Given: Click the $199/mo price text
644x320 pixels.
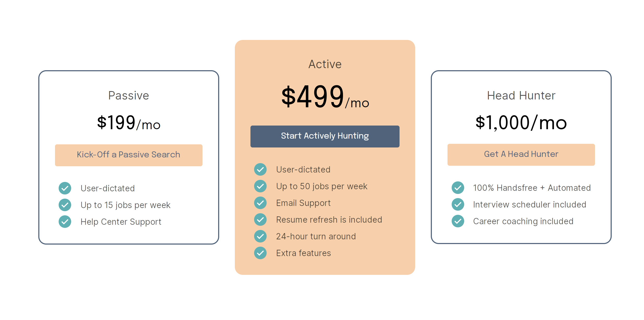Looking at the screenshot, I should coord(128,122).
